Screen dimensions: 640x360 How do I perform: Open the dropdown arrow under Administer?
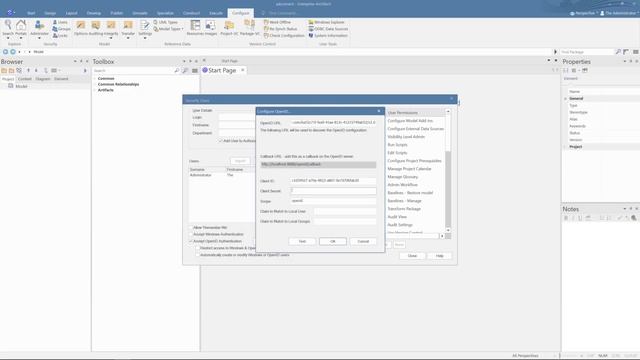(x=39, y=38)
